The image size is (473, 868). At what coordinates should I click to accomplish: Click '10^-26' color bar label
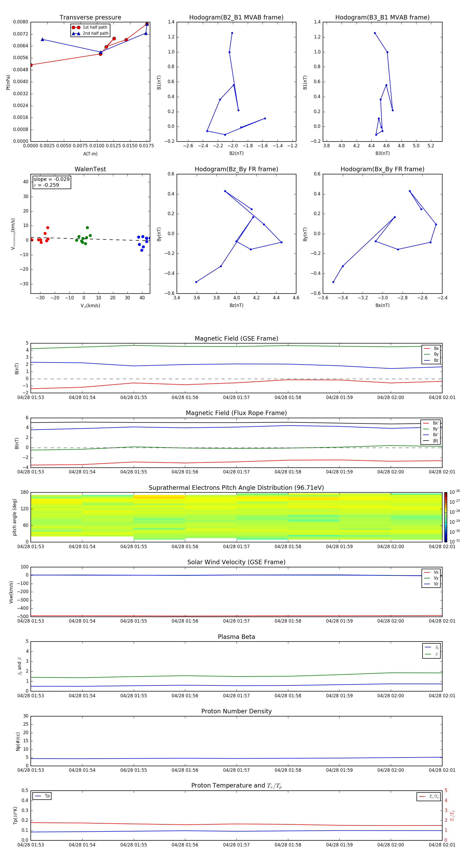tap(455, 492)
